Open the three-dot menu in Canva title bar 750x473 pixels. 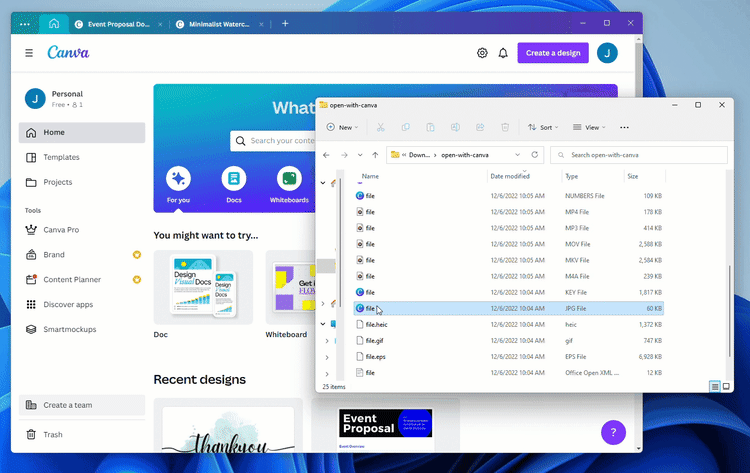[25, 24]
